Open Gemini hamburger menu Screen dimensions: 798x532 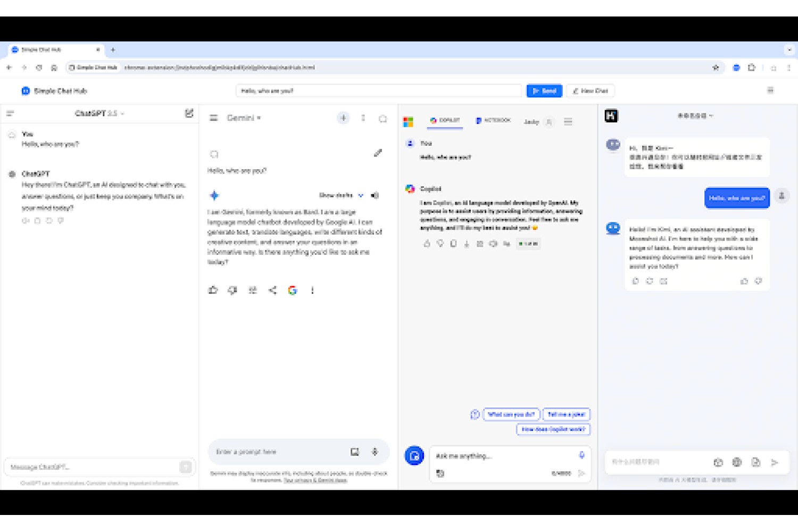pos(214,118)
